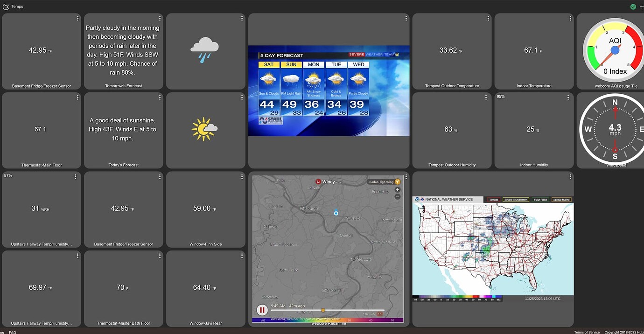Click the plus icon to add a new tile

641,7
